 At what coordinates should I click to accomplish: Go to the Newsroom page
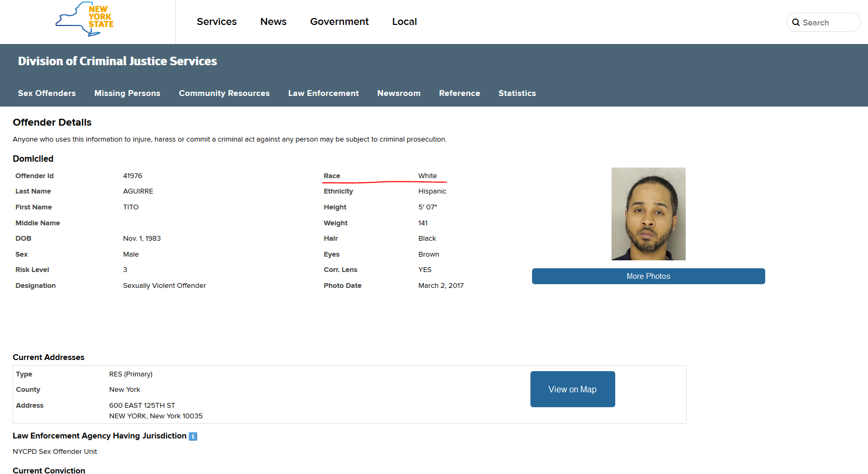click(398, 93)
